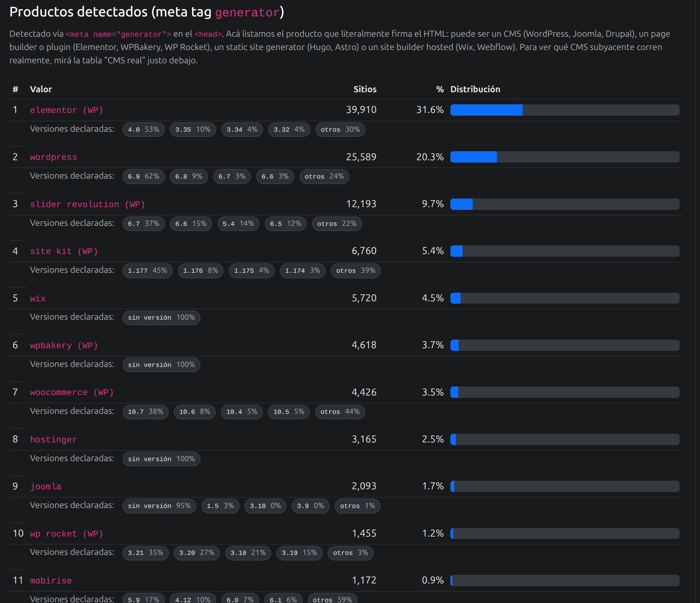Image resolution: width=700 pixels, height=603 pixels.
Task: Click the joomla chip 1.5 3%
Action: (x=220, y=506)
